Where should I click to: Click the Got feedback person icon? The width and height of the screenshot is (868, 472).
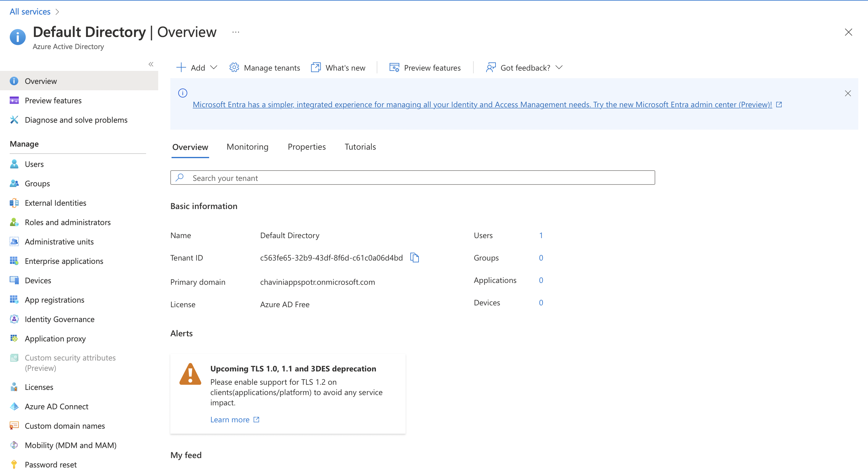(x=491, y=68)
